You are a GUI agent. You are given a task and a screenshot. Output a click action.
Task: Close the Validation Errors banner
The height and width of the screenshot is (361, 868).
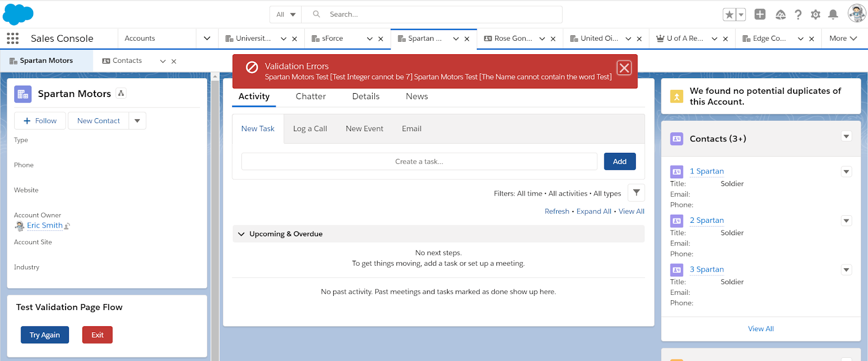click(x=624, y=68)
